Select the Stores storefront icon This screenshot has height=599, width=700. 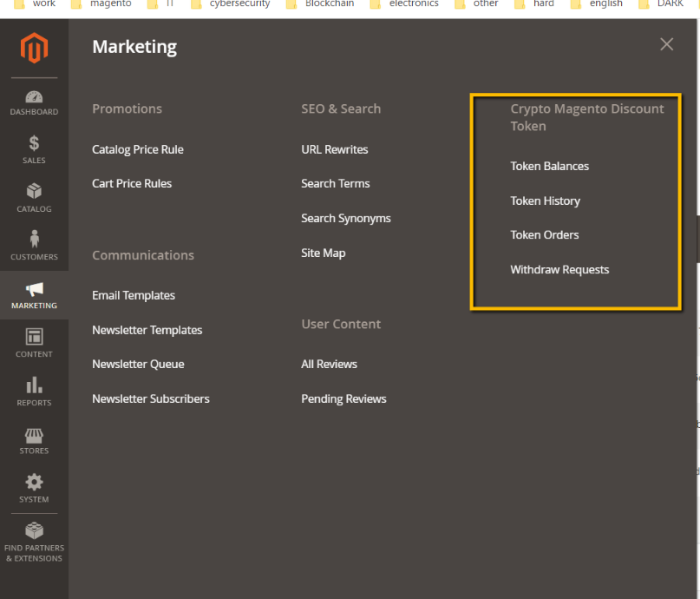click(x=34, y=435)
